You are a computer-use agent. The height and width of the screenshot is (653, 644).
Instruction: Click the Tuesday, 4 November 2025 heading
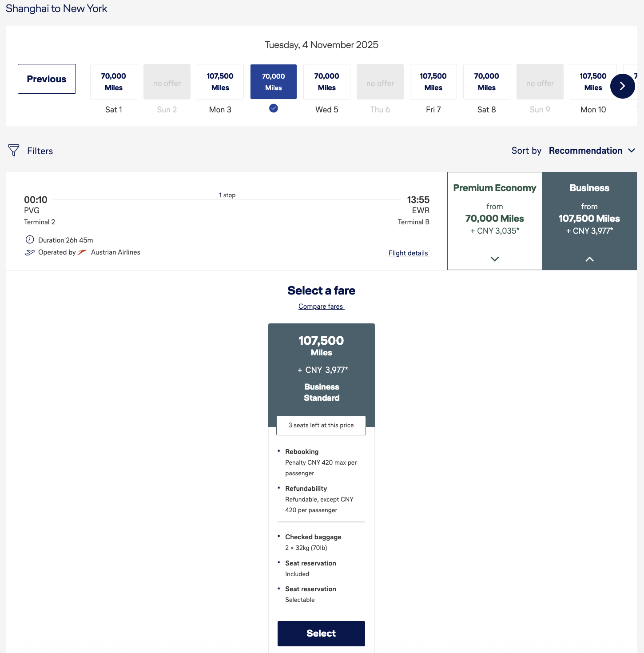click(x=322, y=45)
